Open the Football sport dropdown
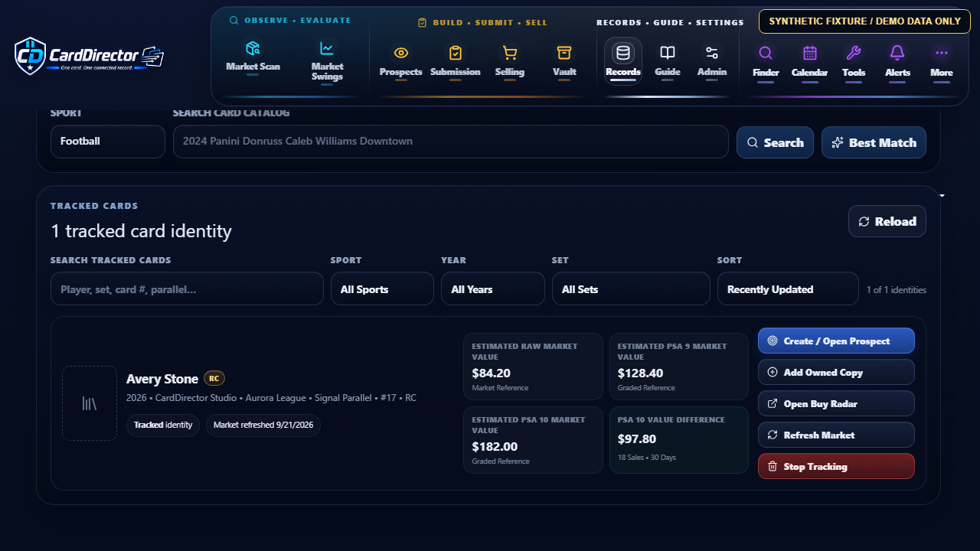This screenshot has height=551, width=980. [108, 142]
